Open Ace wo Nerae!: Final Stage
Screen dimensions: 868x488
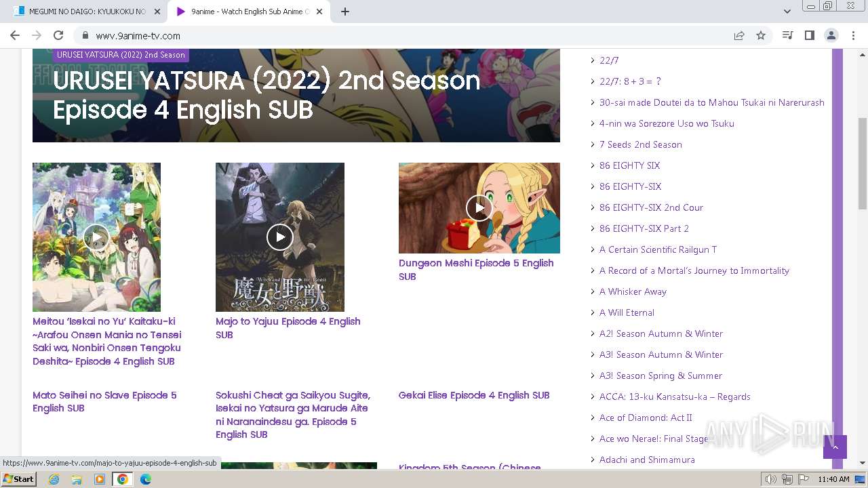tap(655, 439)
